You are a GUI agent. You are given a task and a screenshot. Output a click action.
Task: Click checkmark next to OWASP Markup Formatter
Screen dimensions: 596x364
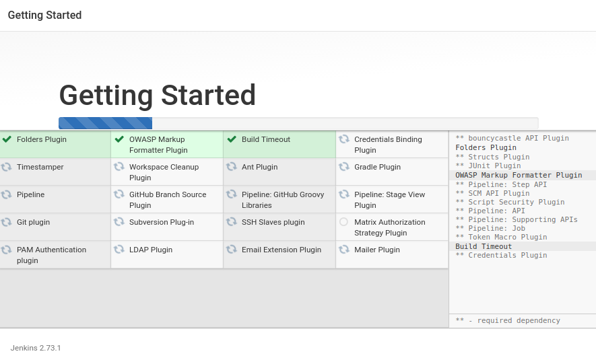click(119, 139)
